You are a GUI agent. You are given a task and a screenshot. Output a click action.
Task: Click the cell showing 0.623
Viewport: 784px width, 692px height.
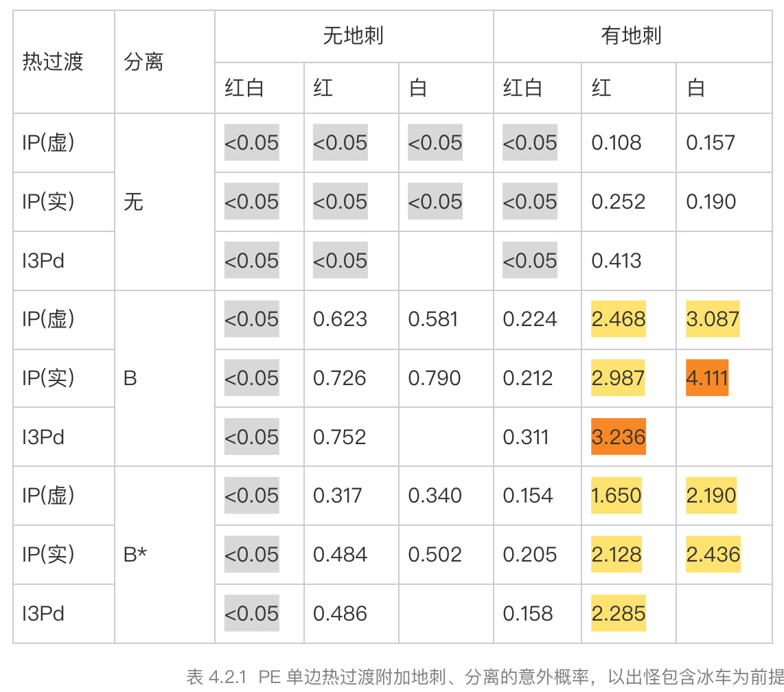pyautogui.click(x=340, y=319)
